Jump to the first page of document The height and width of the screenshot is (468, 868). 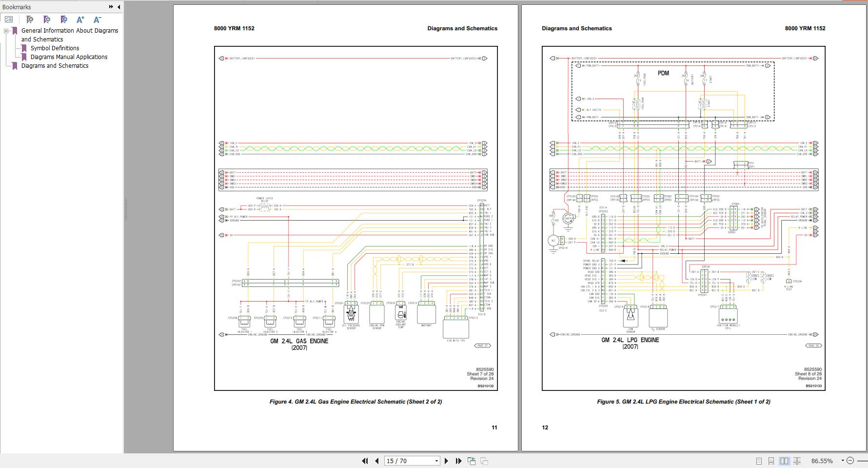pos(365,461)
